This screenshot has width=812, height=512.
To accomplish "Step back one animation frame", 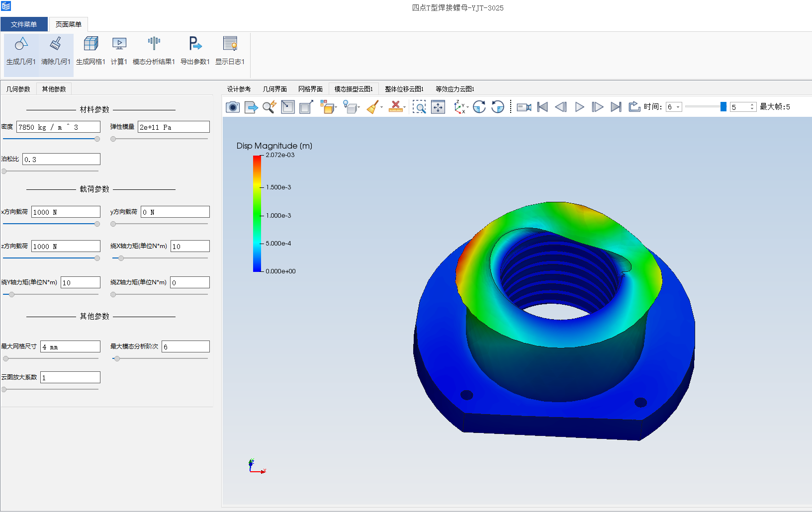I will pos(561,107).
